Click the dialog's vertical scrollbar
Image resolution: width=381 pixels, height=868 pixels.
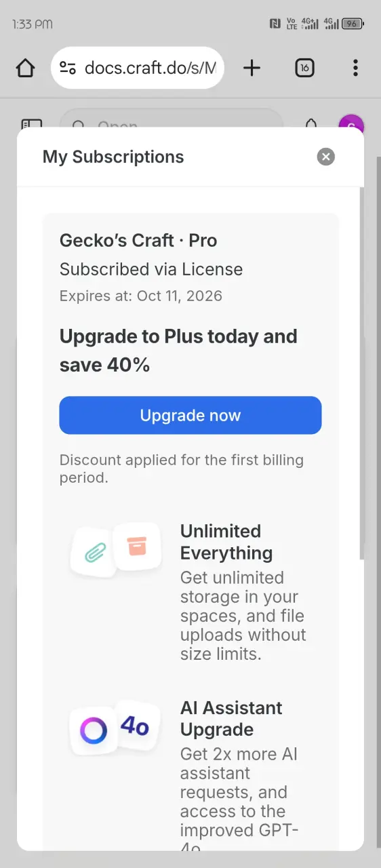point(361,373)
